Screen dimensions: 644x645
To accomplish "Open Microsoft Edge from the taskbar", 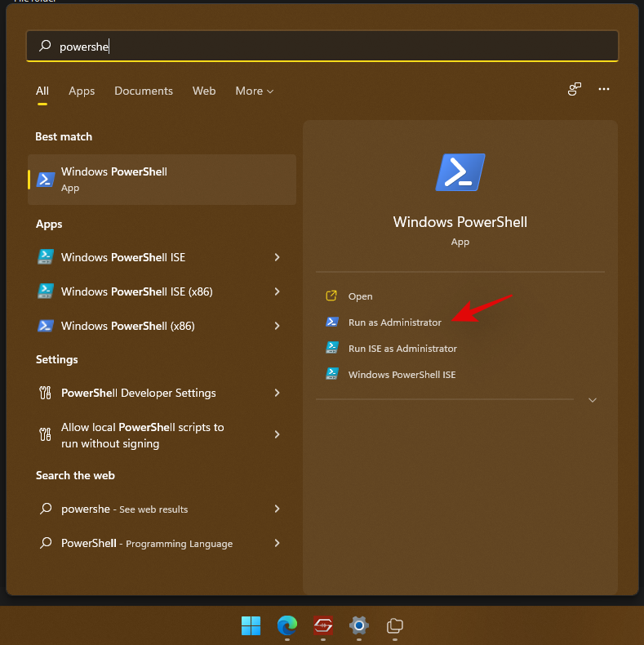I will (286, 626).
